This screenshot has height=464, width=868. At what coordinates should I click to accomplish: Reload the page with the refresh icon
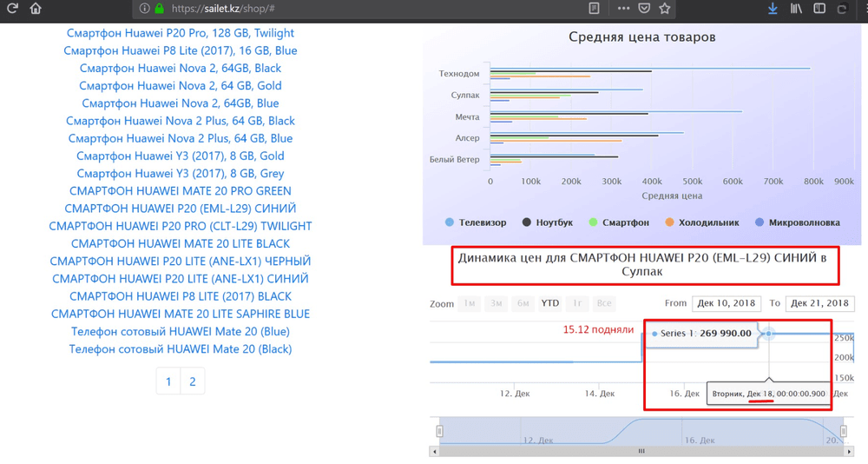[x=12, y=9]
